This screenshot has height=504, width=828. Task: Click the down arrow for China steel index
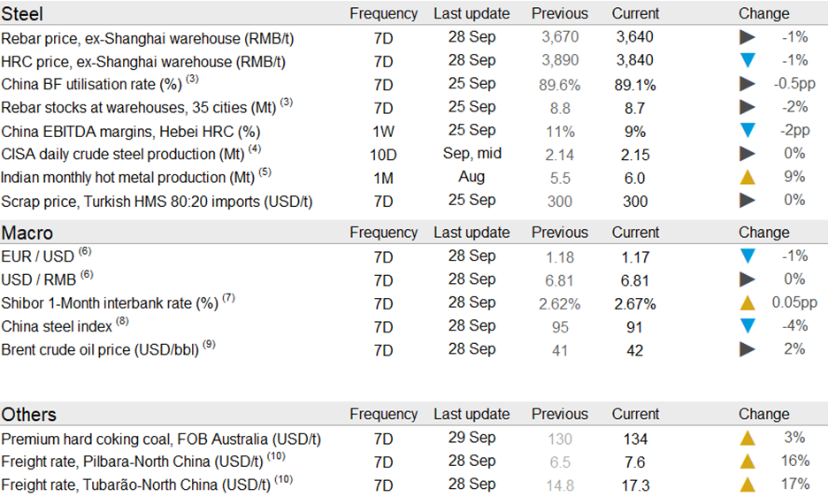coord(747,326)
